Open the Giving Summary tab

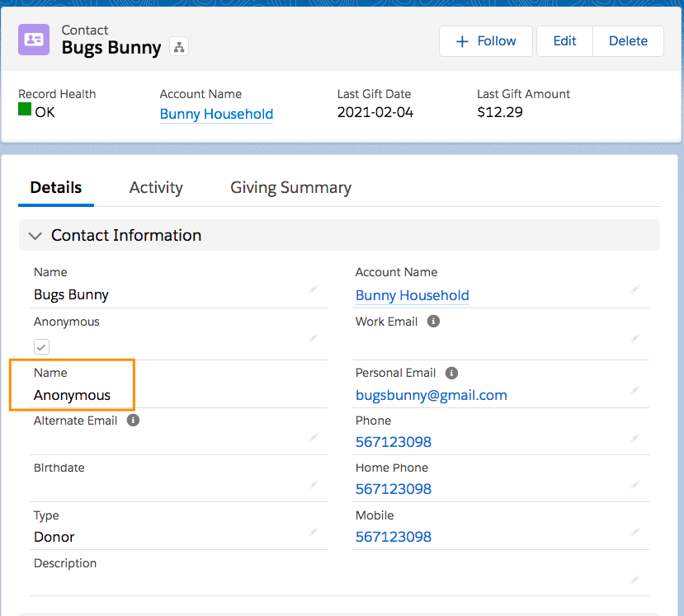pos(290,187)
